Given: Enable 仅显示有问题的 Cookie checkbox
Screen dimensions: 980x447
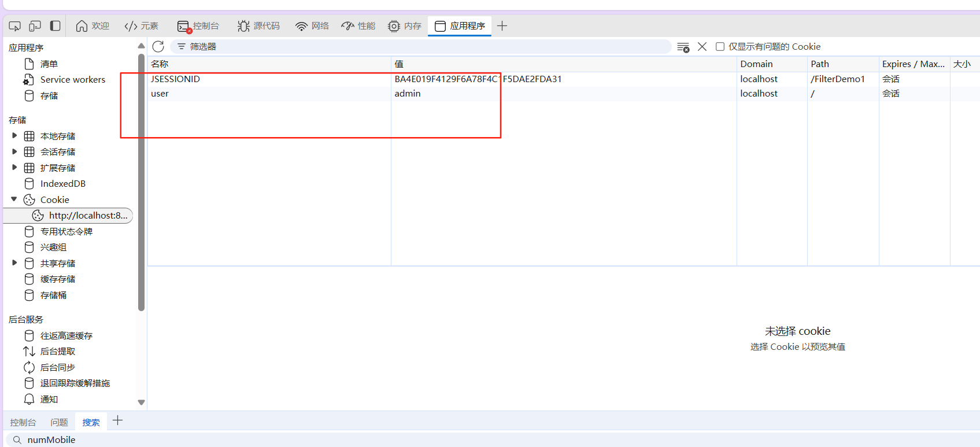Looking at the screenshot, I should (x=720, y=47).
